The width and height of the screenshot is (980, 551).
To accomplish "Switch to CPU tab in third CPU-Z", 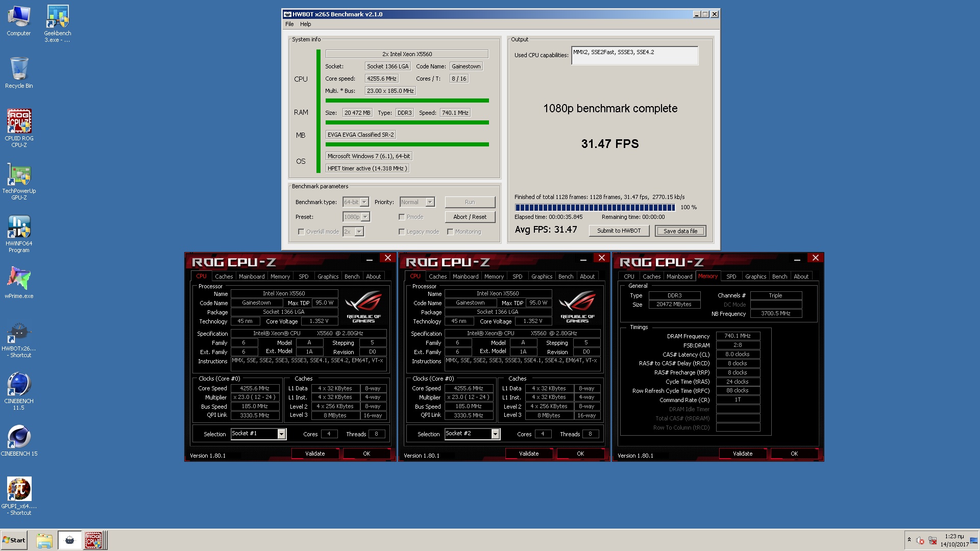I will [x=629, y=277].
